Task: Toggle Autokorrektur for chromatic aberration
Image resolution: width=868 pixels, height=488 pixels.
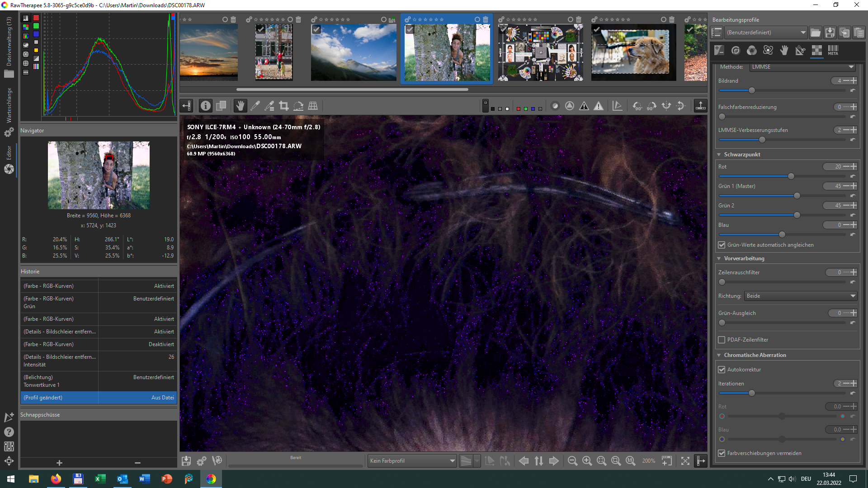Action: coord(722,370)
